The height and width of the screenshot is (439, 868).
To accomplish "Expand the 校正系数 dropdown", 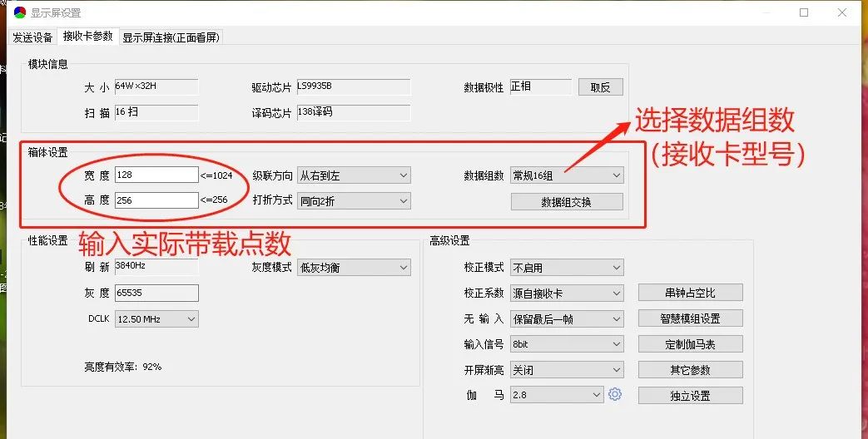I will (567, 293).
